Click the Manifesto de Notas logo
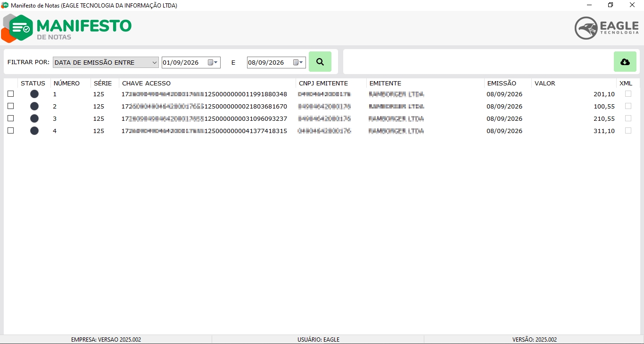644x344 pixels. coord(66,28)
